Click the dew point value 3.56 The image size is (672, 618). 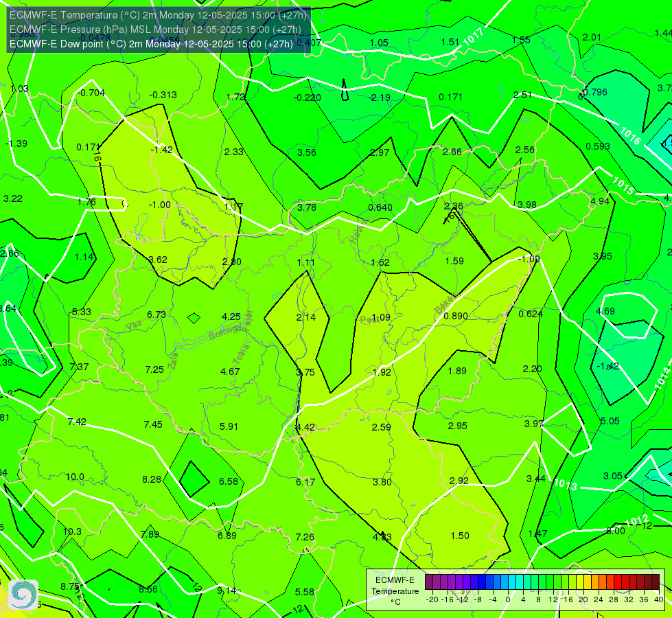(x=307, y=152)
